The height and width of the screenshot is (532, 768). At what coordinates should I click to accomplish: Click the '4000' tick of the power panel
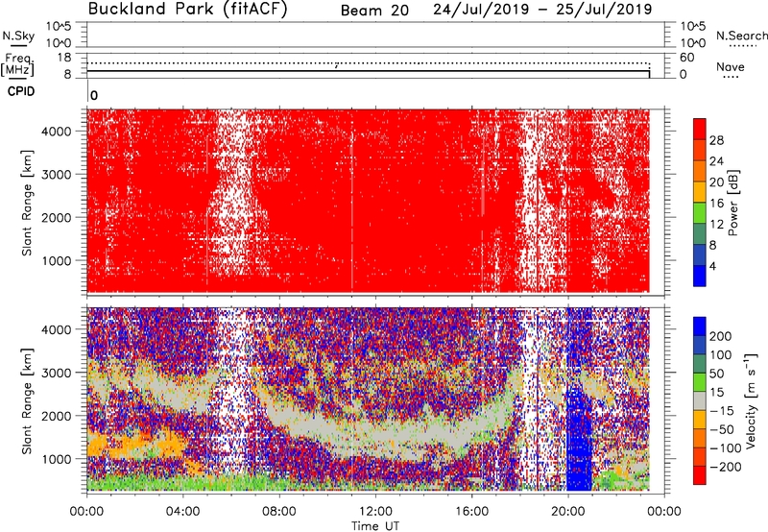click(56, 132)
